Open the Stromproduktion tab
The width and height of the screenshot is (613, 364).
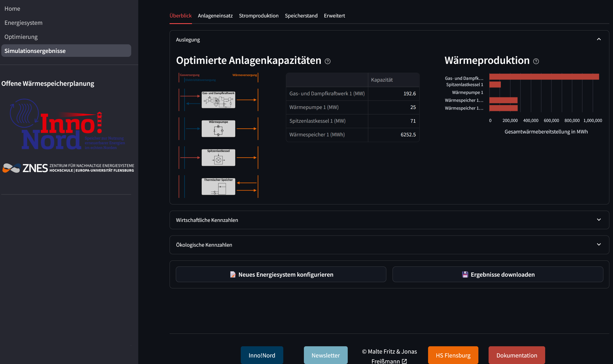[x=259, y=16]
